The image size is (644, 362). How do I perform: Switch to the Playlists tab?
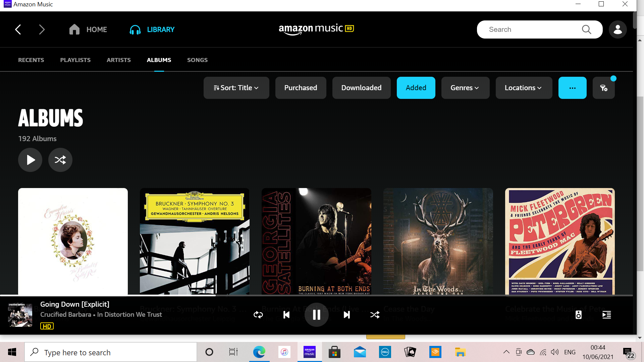75,60
